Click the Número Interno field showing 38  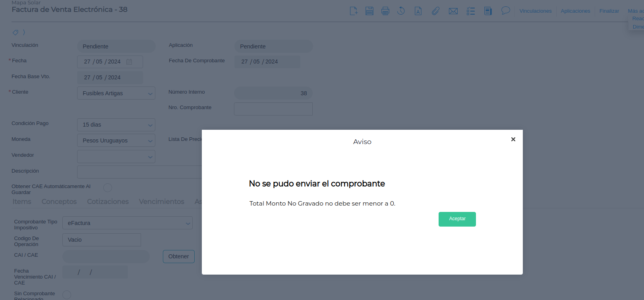tap(273, 93)
